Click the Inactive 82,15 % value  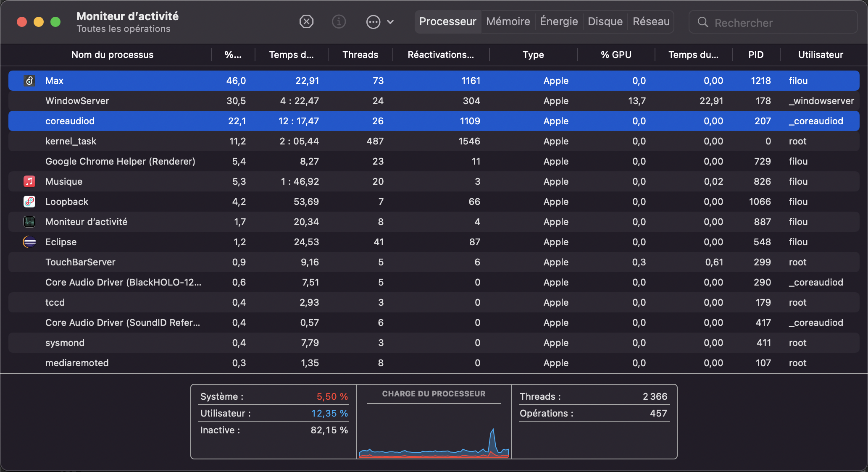(329, 430)
